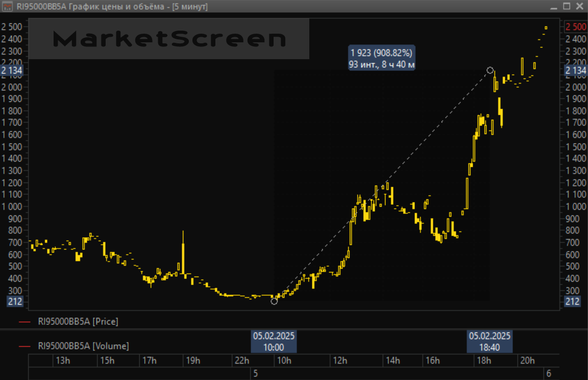Image resolution: width=588 pixels, height=380 pixels.
Task: Click the 16h time axis label
Action: click(x=432, y=361)
